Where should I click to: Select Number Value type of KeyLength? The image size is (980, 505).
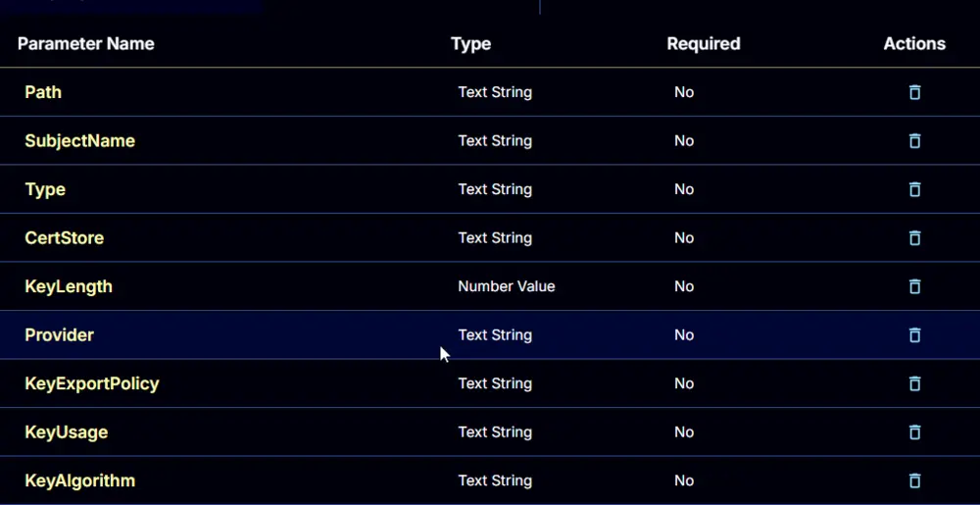(x=507, y=286)
